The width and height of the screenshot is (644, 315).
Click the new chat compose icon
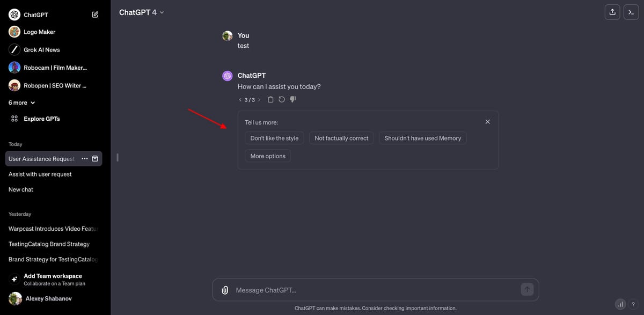(x=94, y=14)
